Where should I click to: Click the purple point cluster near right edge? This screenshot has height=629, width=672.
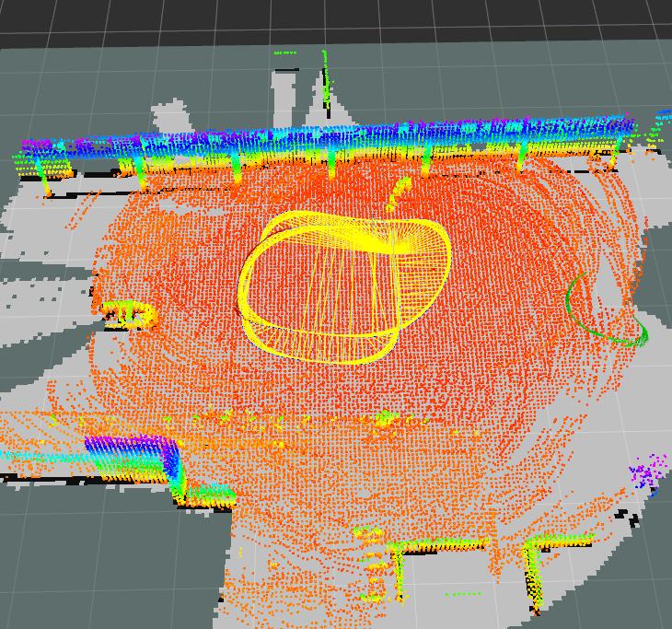tap(647, 473)
